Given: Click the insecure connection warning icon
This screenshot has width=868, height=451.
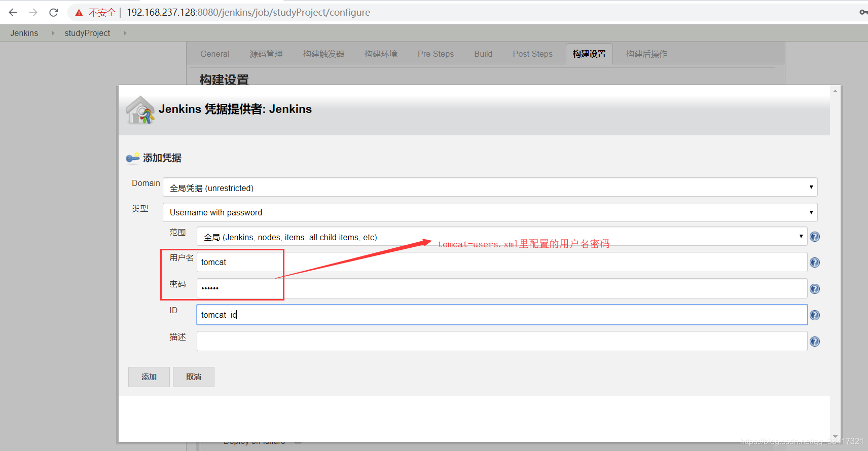Looking at the screenshot, I should click(79, 13).
